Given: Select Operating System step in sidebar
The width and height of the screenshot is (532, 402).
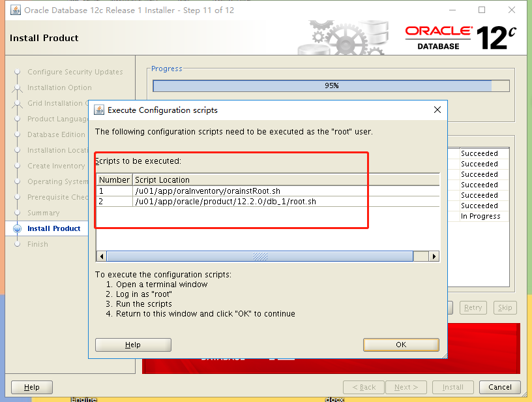Looking at the screenshot, I should [57, 181].
